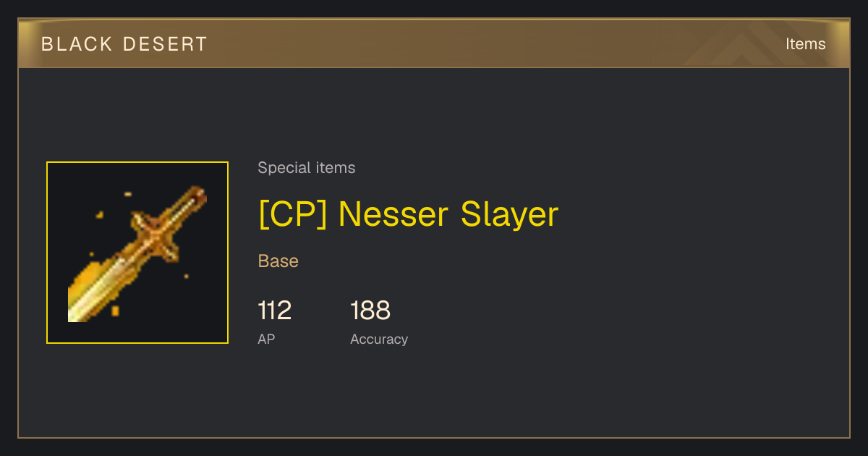The width and height of the screenshot is (868, 456).
Task: Click the "Special items" category label
Action: 307,168
